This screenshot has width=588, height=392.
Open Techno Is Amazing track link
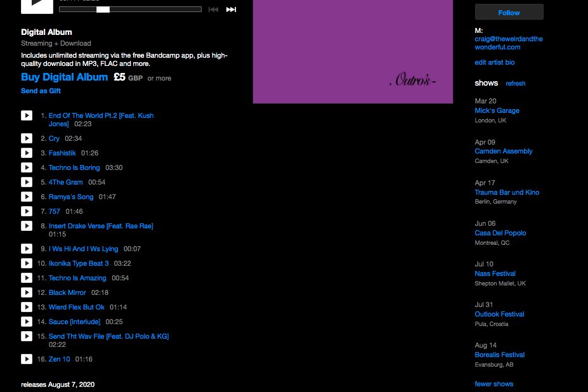[x=77, y=278]
